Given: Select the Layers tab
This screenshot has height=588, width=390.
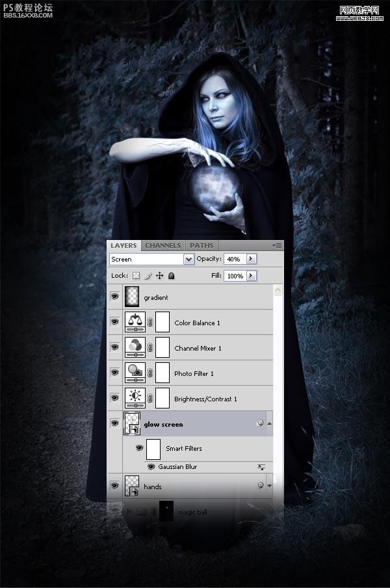Looking at the screenshot, I should coord(123,246).
